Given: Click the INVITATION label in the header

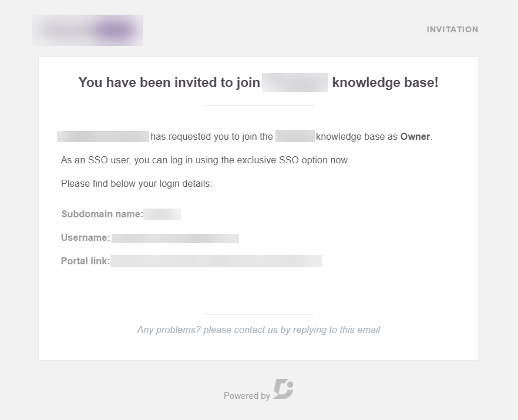Looking at the screenshot, I should click(452, 29).
